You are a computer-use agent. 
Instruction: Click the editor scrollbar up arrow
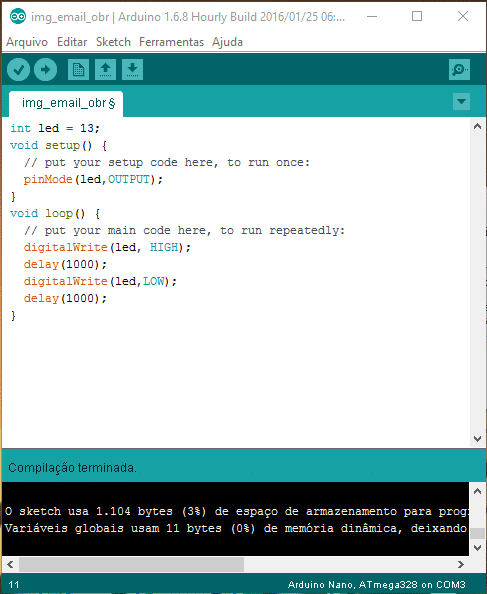click(x=477, y=126)
